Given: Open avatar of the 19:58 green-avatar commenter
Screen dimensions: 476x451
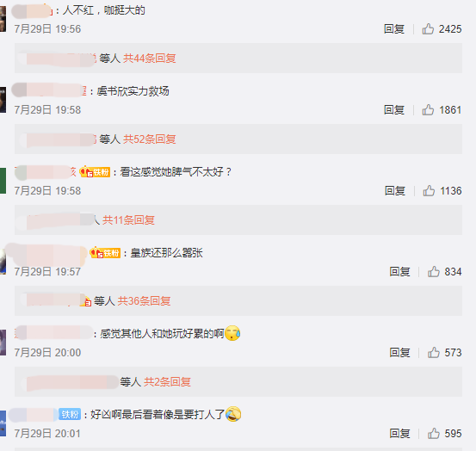Looking at the screenshot, I should pos(3,180).
